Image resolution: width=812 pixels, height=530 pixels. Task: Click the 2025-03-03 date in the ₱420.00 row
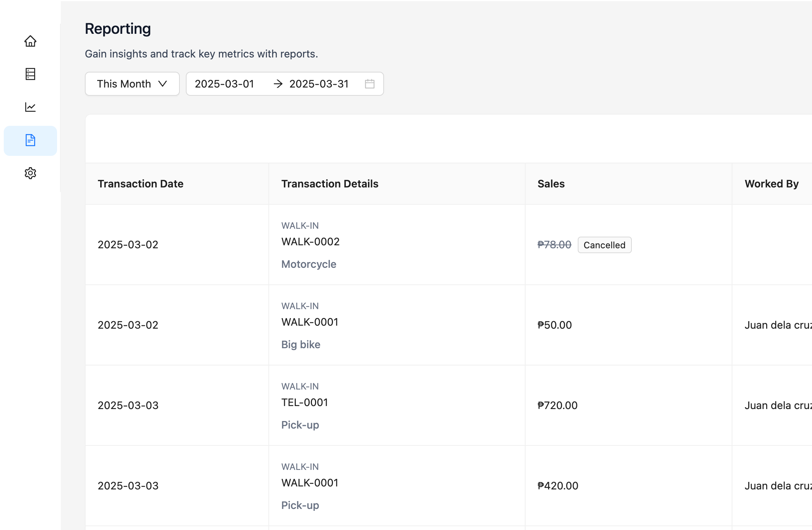pos(128,486)
